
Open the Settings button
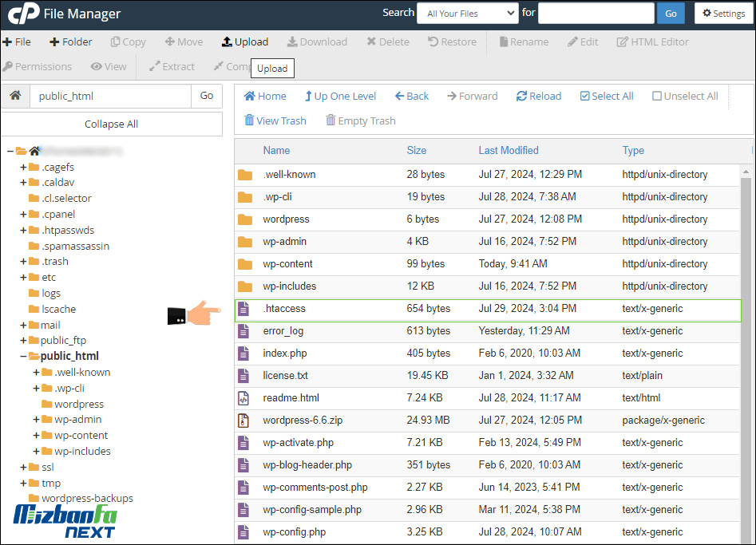coord(724,14)
